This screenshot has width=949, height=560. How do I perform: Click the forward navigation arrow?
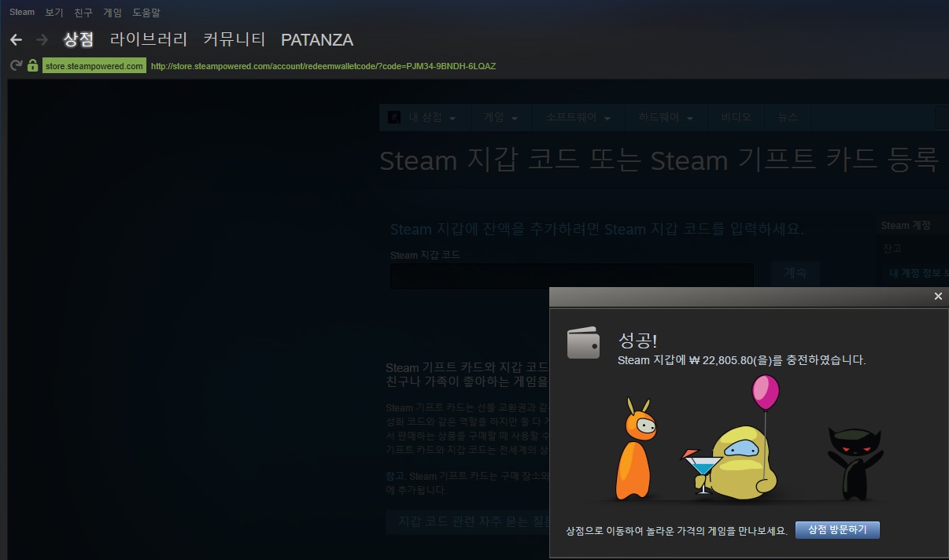point(42,39)
